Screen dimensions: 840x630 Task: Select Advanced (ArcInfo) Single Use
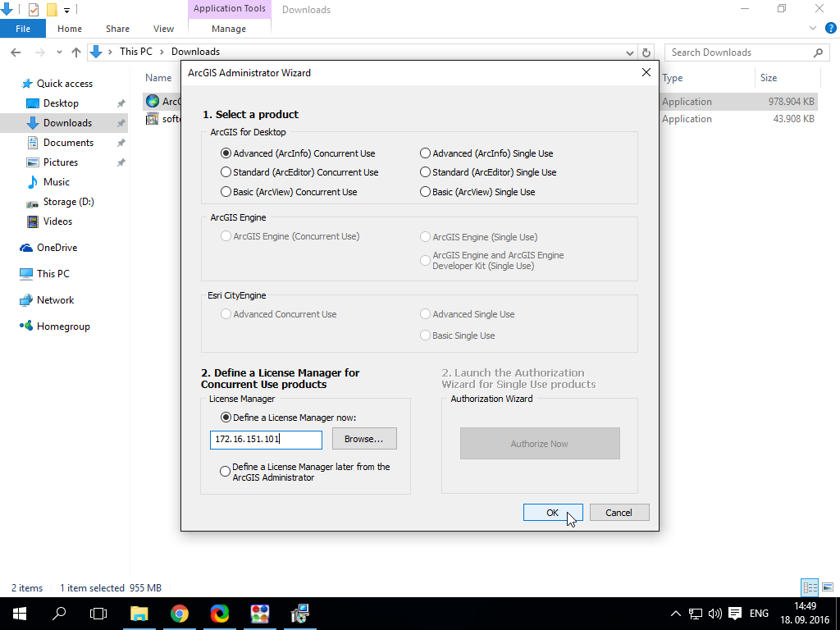(486, 153)
